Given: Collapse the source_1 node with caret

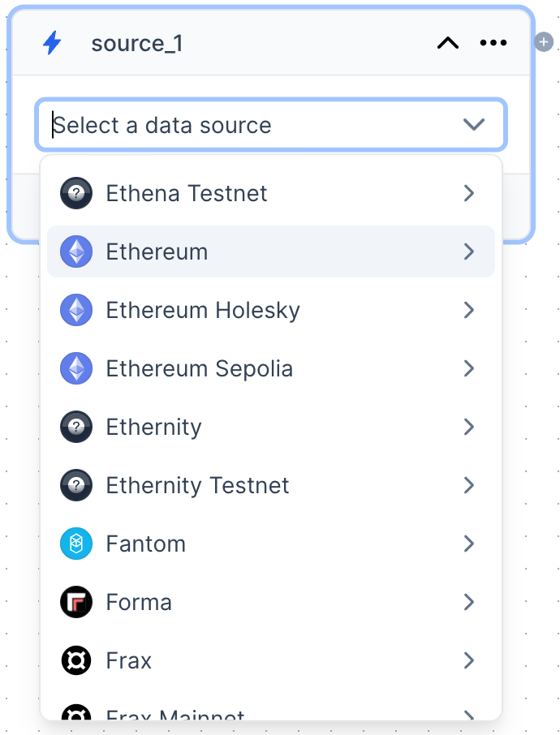Looking at the screenshot, I should (448, 43).
